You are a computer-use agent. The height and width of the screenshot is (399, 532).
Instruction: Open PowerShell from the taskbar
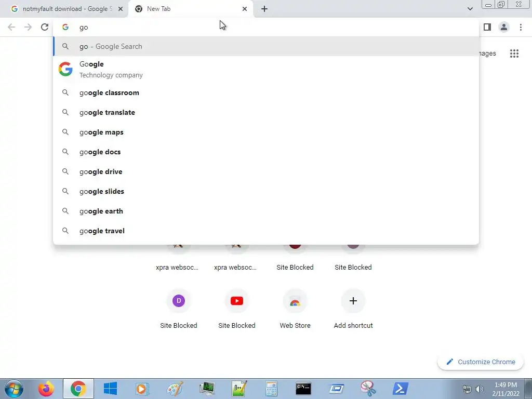[x=401, y=389]
